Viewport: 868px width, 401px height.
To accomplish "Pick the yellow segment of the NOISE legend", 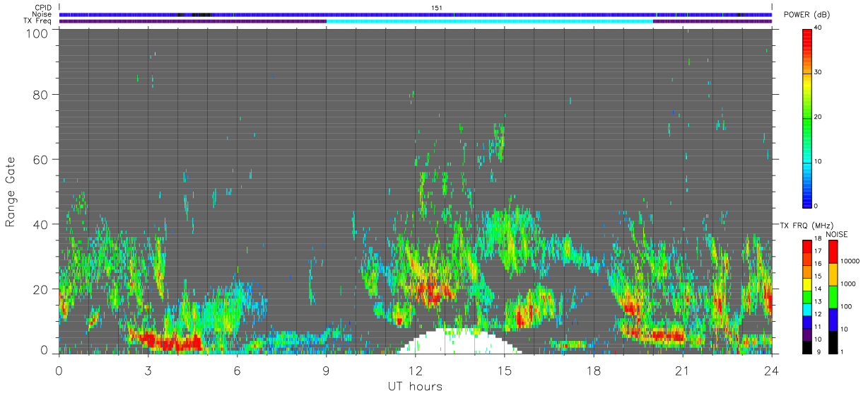I will (833, 274).
